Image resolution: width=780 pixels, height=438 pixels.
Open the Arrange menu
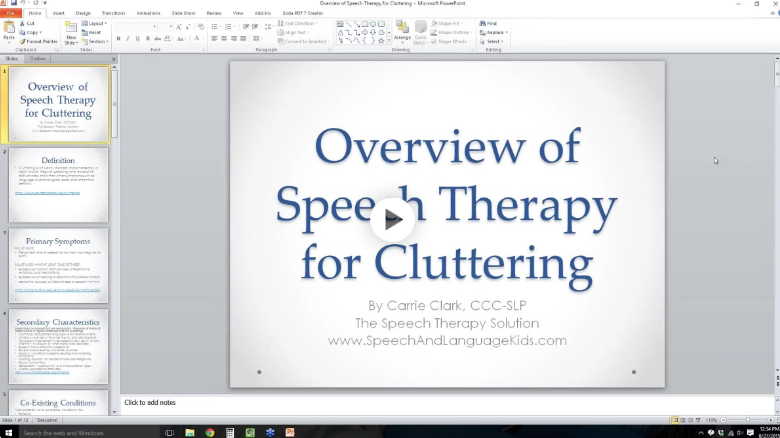click(402, 33)
